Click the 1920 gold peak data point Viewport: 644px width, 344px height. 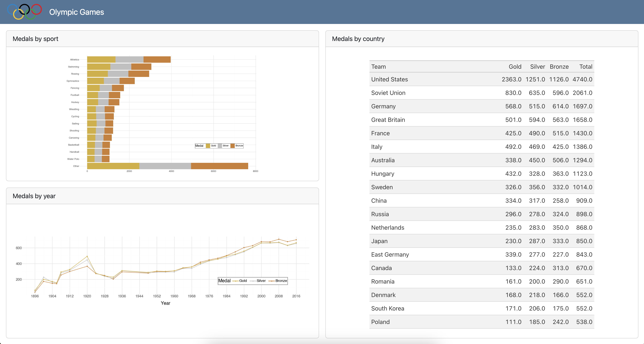87,256
